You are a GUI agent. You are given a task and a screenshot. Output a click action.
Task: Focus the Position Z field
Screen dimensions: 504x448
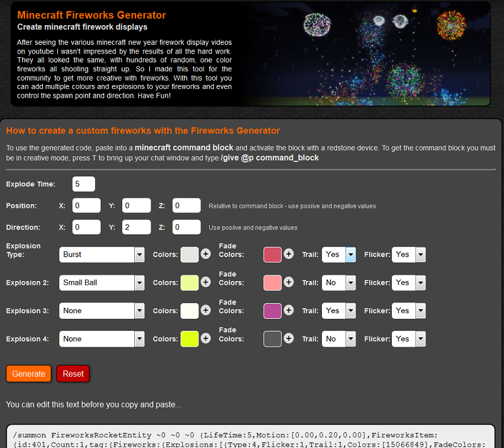coord(186,205)
